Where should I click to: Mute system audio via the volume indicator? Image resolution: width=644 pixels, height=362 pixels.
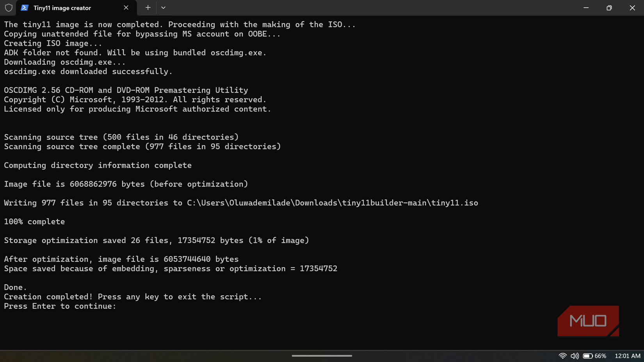pyautogui.click(x=574, y=356)
